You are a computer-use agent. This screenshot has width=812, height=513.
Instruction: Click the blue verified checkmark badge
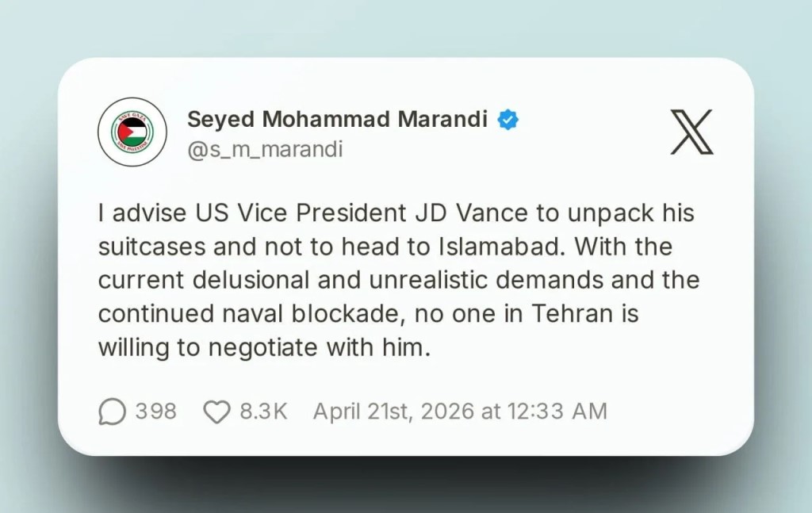507,120
